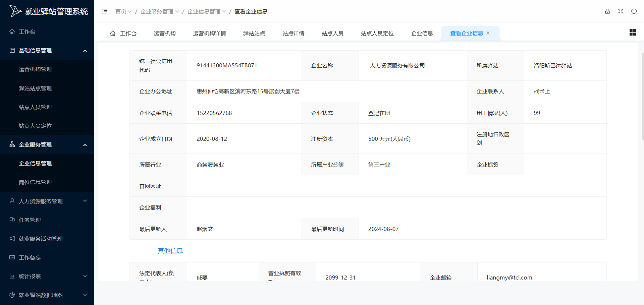Switch to the 运营机构 tab
The width and height of the screenshot is (644, 305).
pyautogui.click(x=165, y=33)
